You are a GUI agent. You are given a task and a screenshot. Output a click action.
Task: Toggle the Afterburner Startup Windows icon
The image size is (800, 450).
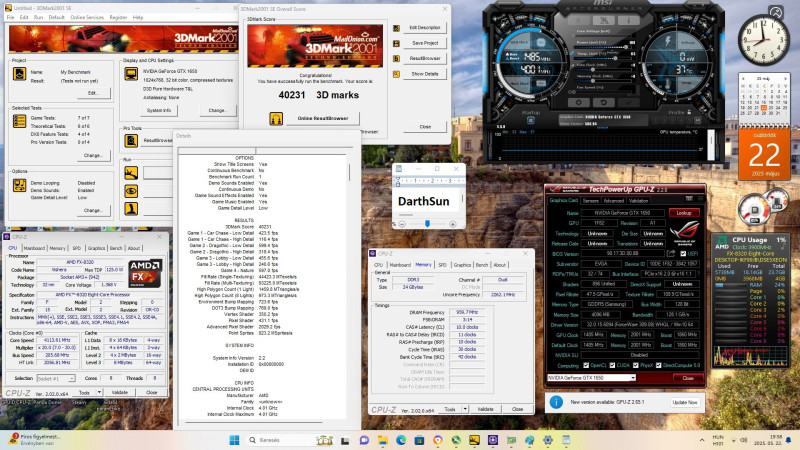531,120
